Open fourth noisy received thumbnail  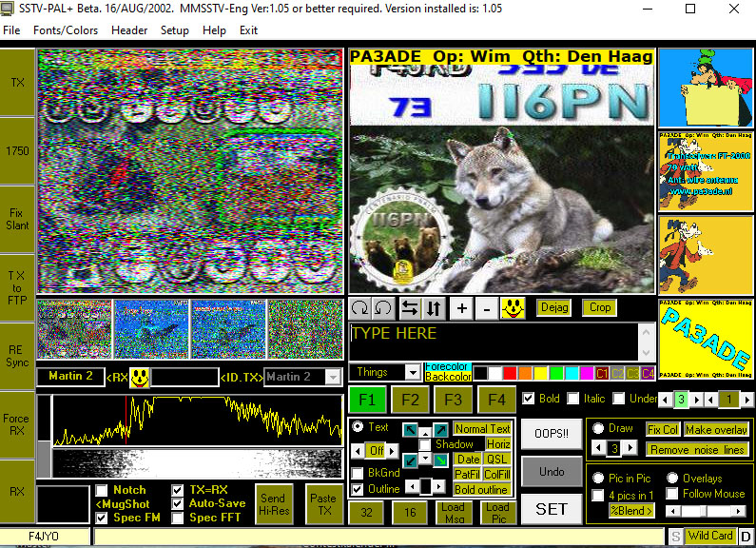[305, 329]
